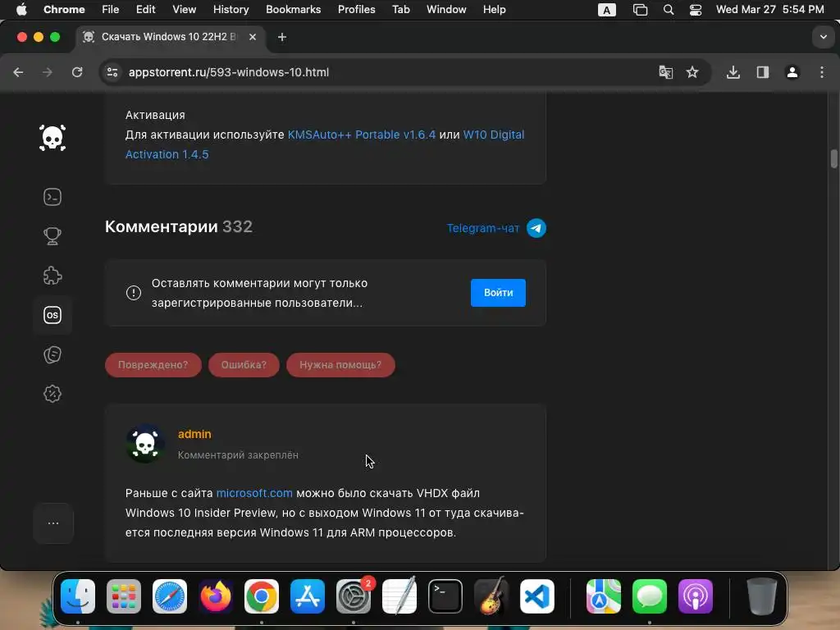Open the chat bubbles sidebar icon

pyautogui.click(x=52, y=354)
